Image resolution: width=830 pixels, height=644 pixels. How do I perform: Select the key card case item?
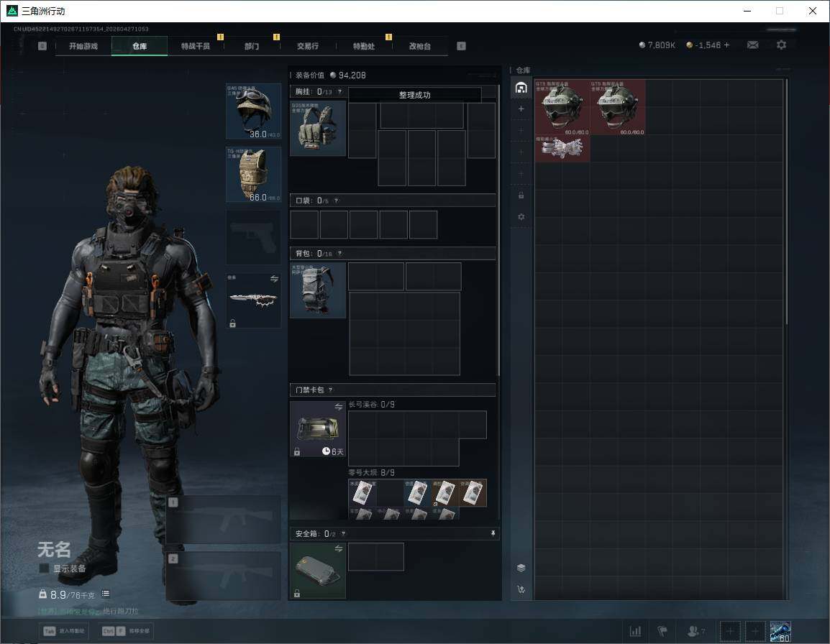[x=318, y=429]
